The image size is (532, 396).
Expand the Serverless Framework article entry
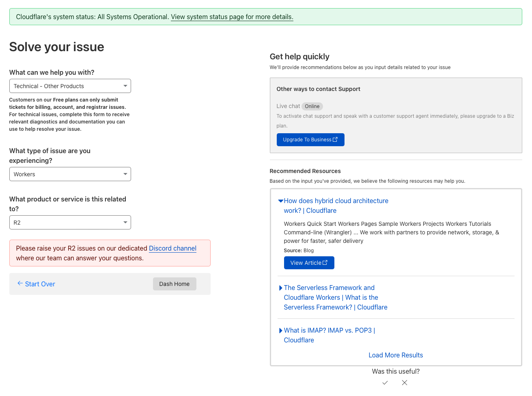pyautogui.click(x=280, y=288)
